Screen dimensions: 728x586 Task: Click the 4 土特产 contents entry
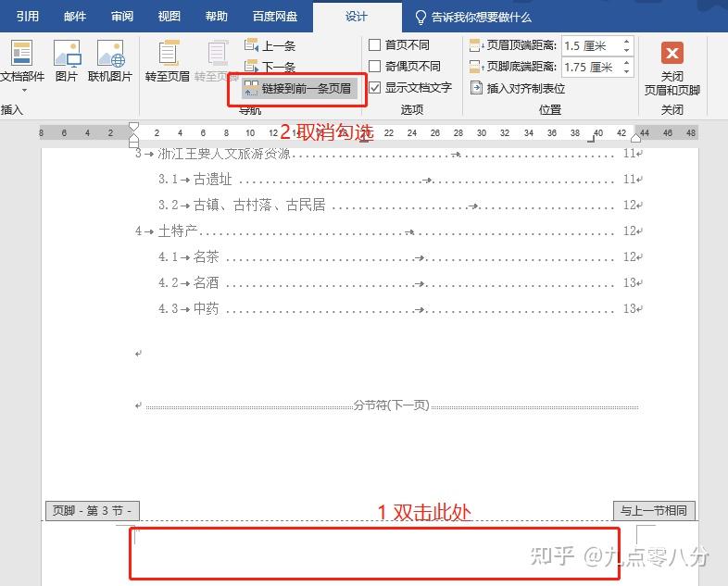pyautogui.click(x=388, y=231)
